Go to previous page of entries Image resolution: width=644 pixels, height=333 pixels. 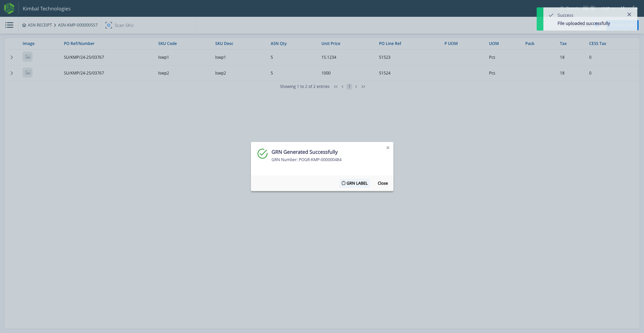[x=342, y=87]
